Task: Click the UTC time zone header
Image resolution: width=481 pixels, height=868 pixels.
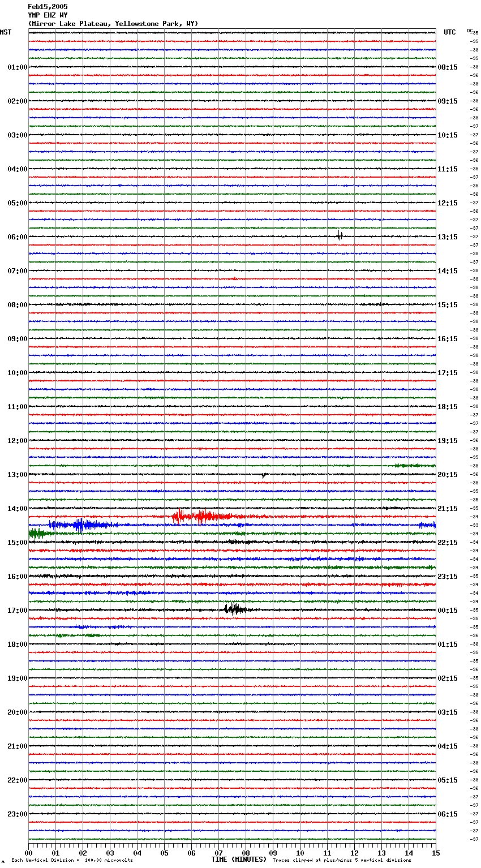Action: coord(450,32)
